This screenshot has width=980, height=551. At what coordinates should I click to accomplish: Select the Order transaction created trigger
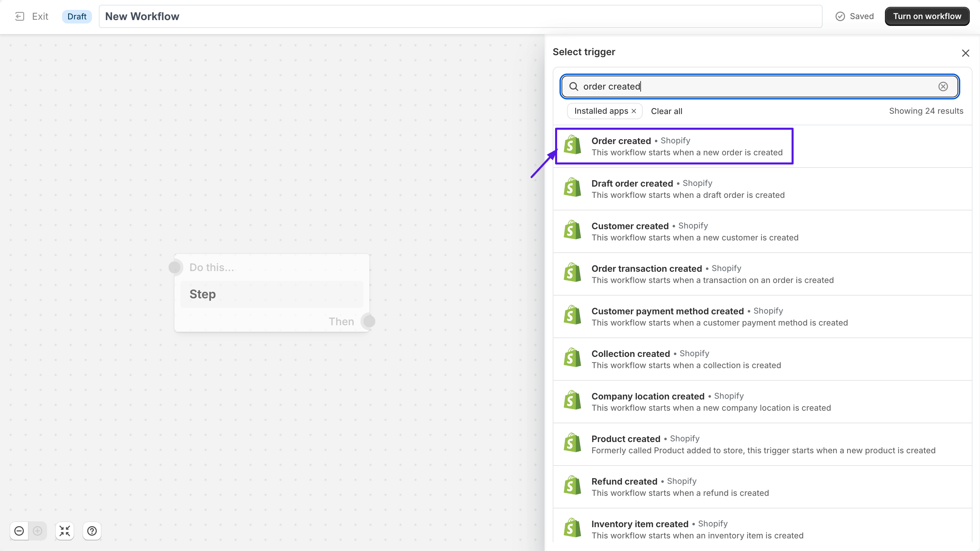762,274
